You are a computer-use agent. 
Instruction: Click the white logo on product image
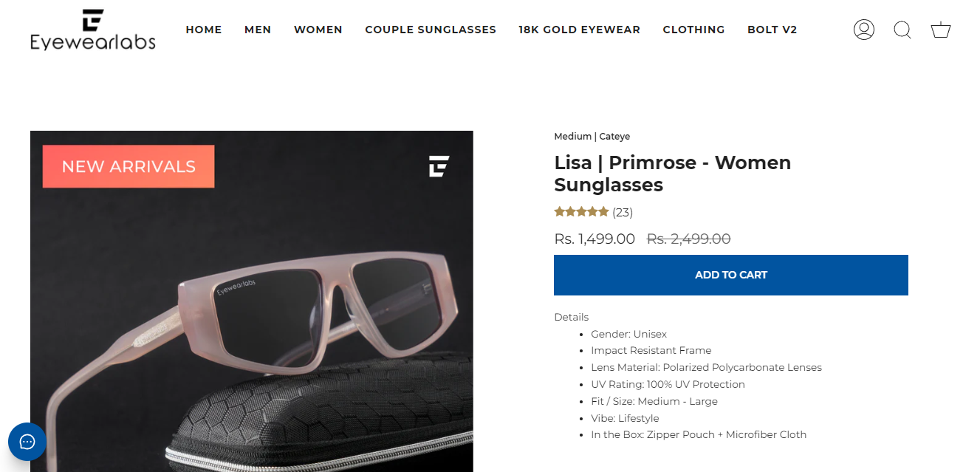[x=439, y=166]
